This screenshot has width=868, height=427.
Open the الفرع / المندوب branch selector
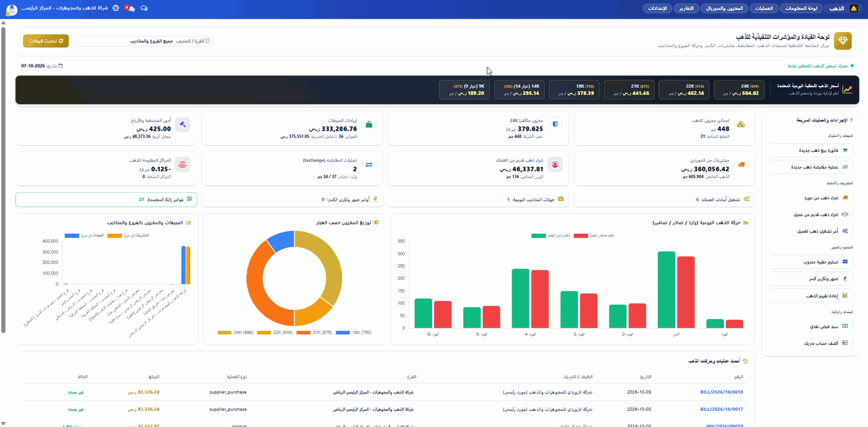click(143, 41)
